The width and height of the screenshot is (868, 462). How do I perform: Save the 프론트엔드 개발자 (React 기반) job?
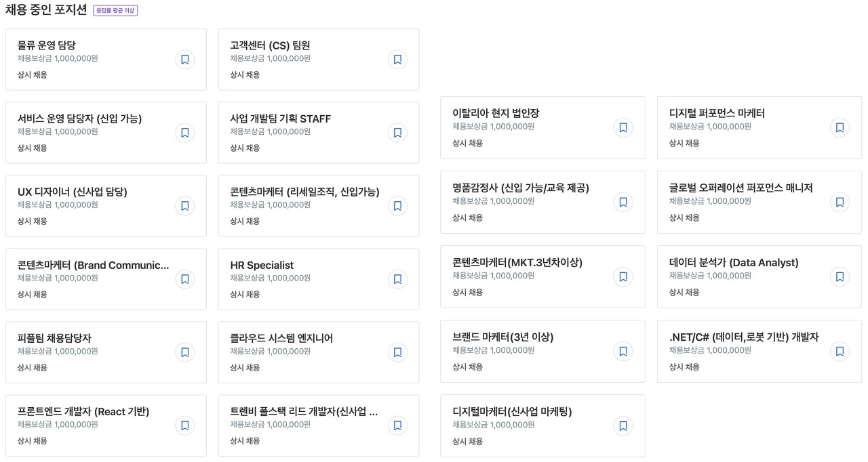184,425
